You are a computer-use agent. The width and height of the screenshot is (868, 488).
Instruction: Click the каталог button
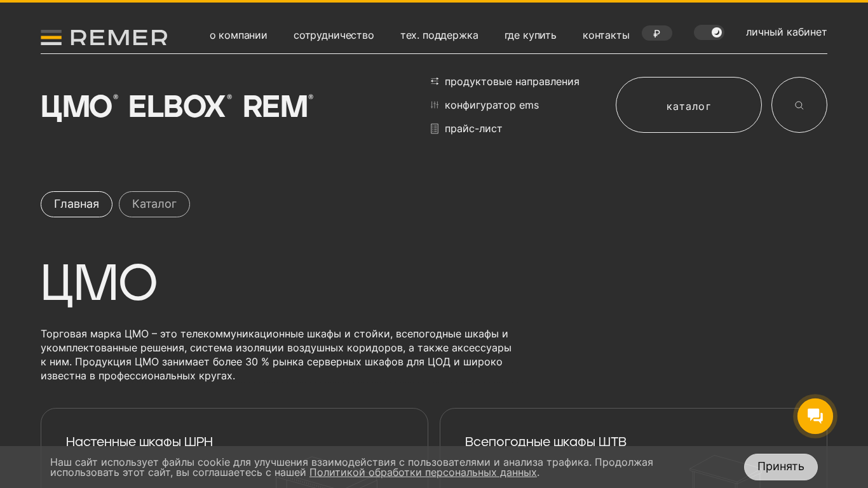pos(689,105)
